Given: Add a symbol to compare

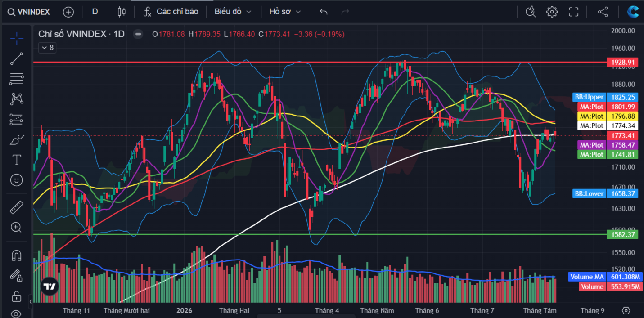Looking at the screenshot, I should click(68, 12).
